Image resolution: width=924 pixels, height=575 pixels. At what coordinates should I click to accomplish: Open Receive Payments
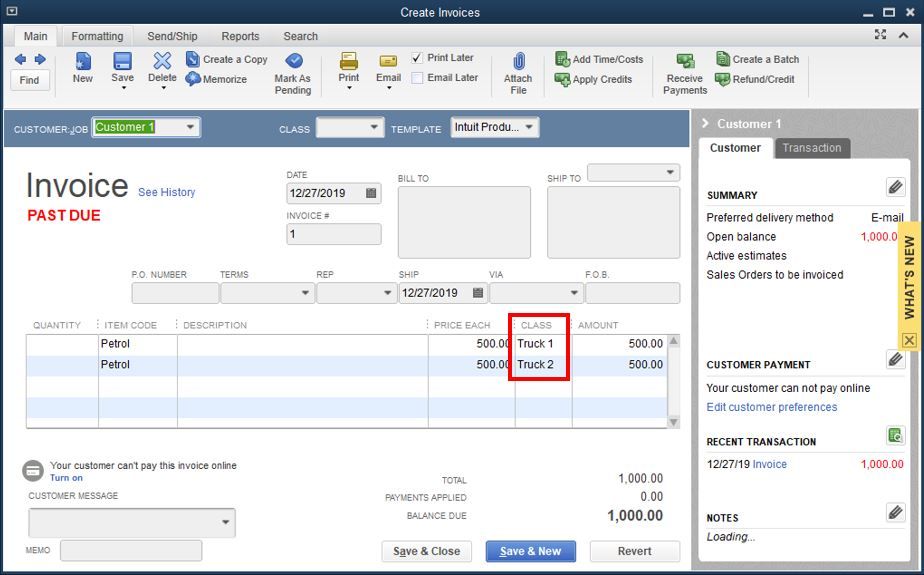[x=685, y=73]
